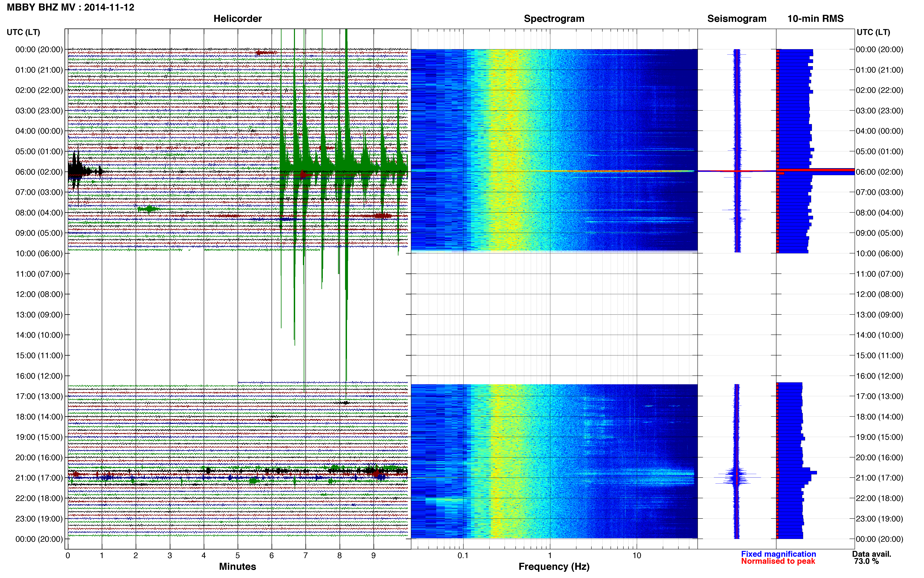Click RMS-side time label '18:00 (14:00)'

(879, 417)
